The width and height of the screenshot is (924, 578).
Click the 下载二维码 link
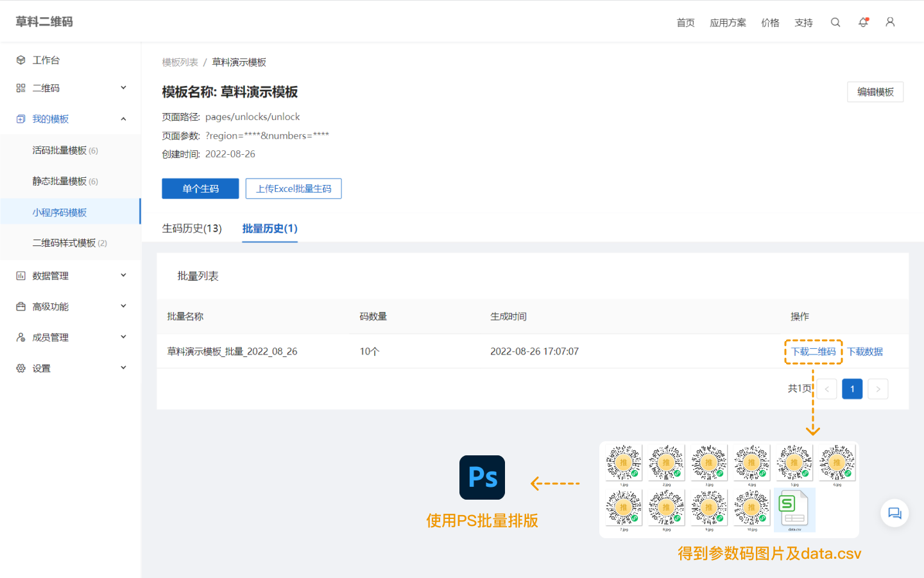813,352
